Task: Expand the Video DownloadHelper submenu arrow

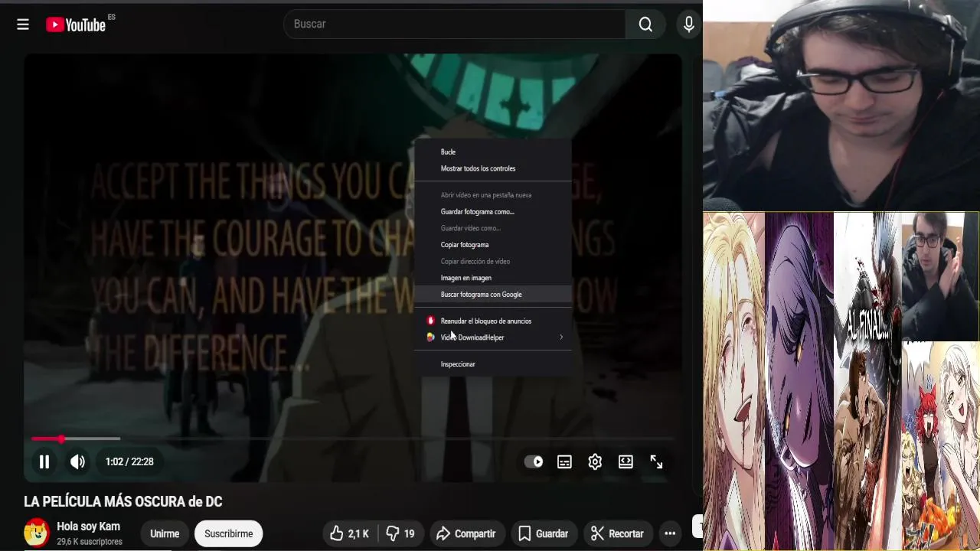Action: tap(561, 337)
